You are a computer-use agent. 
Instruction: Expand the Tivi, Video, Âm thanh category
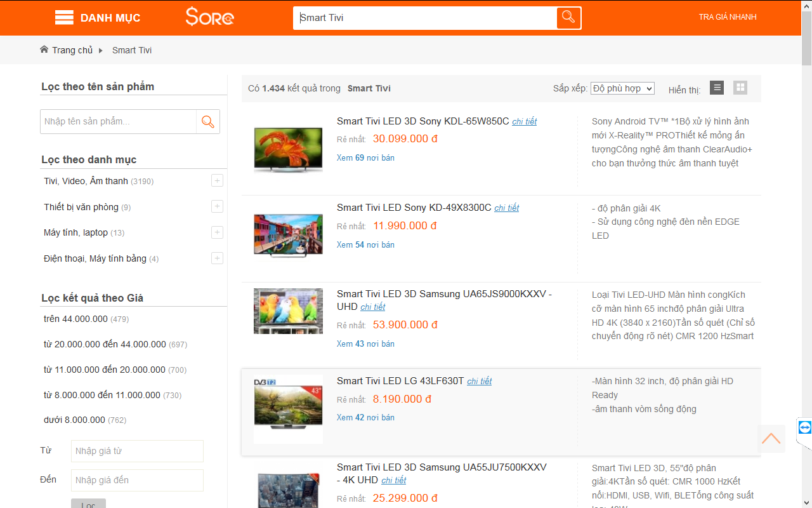click(x=217, y=181)
